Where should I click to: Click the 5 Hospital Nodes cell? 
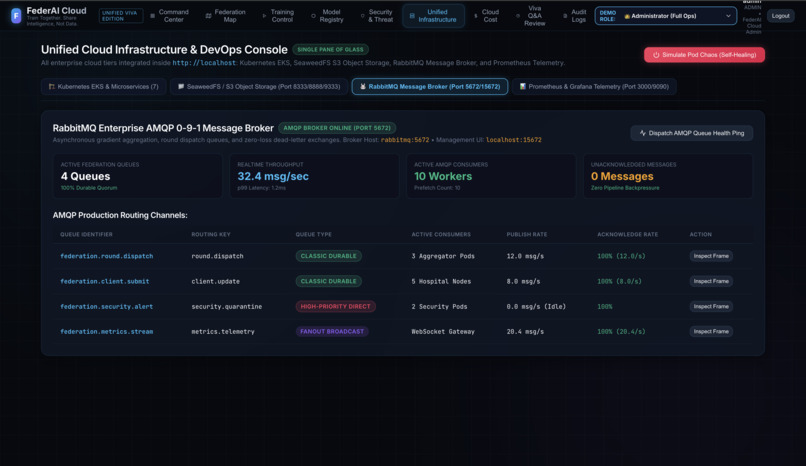point(441,281)
